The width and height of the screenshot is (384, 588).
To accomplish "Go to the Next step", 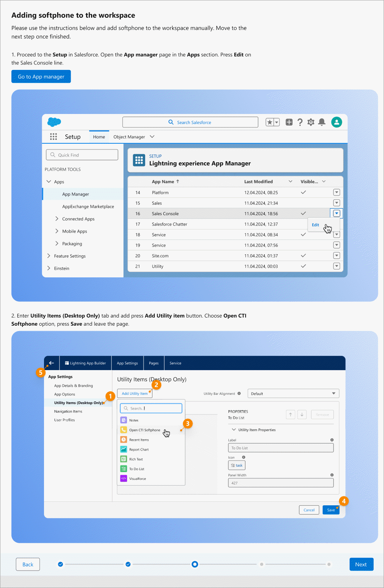I will [x=361, y=564].
